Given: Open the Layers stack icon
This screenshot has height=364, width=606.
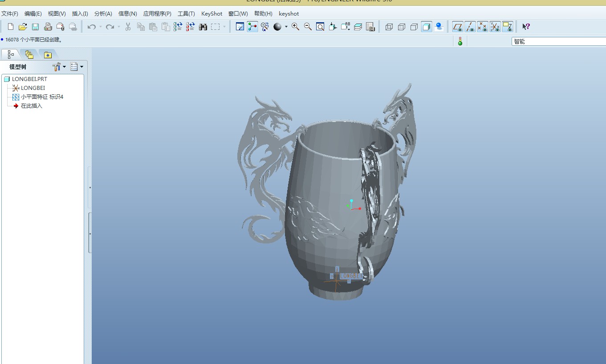Looking at the screenshot, I should tap(358, 27).
